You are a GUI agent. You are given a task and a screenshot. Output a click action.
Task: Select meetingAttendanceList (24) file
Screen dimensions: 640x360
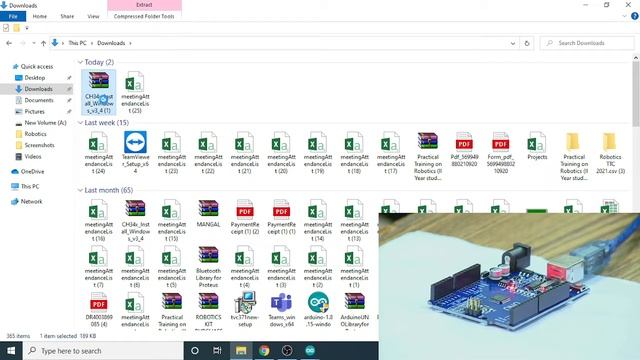(99, 153)
